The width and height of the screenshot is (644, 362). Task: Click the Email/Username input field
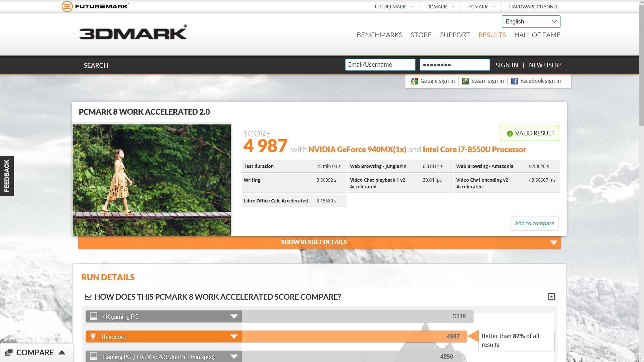pos(380,65)
